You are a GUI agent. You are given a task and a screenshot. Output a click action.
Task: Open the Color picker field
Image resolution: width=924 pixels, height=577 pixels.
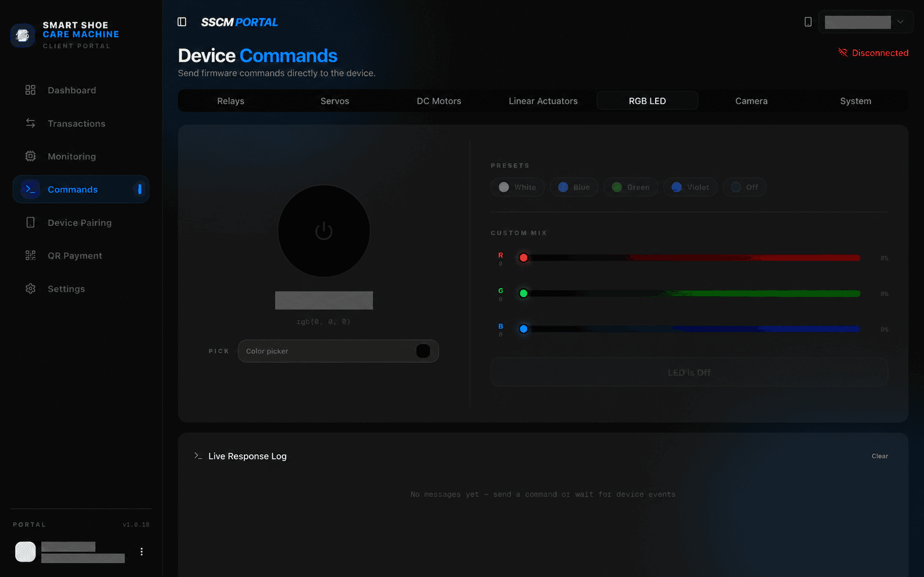(338, 351)
